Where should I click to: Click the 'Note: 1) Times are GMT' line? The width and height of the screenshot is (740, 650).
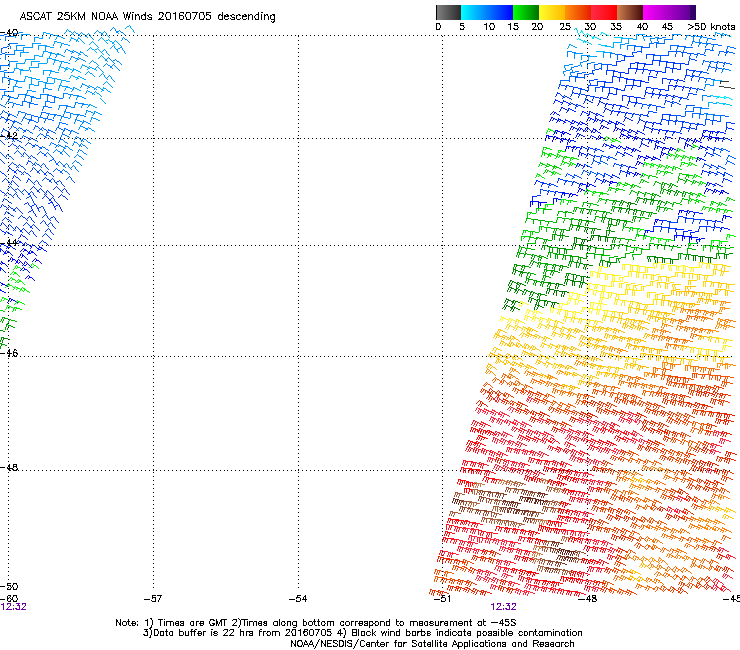point(316,623)
